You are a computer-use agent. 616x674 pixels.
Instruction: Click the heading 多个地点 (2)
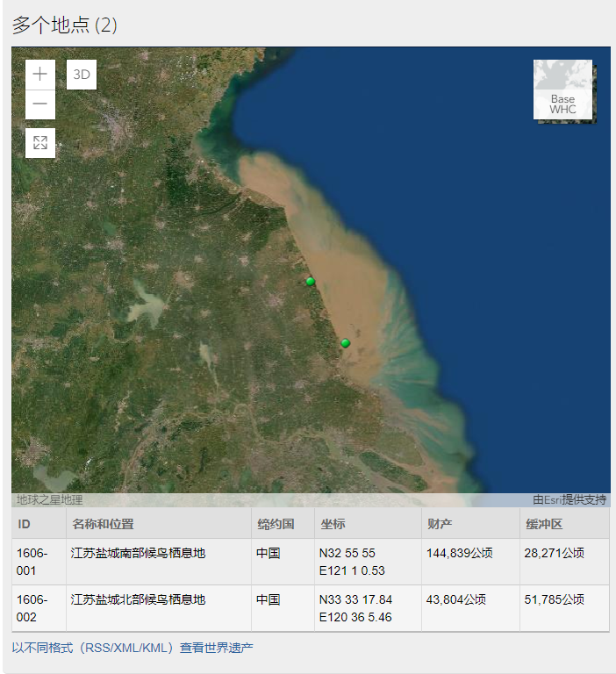(64, 25)
